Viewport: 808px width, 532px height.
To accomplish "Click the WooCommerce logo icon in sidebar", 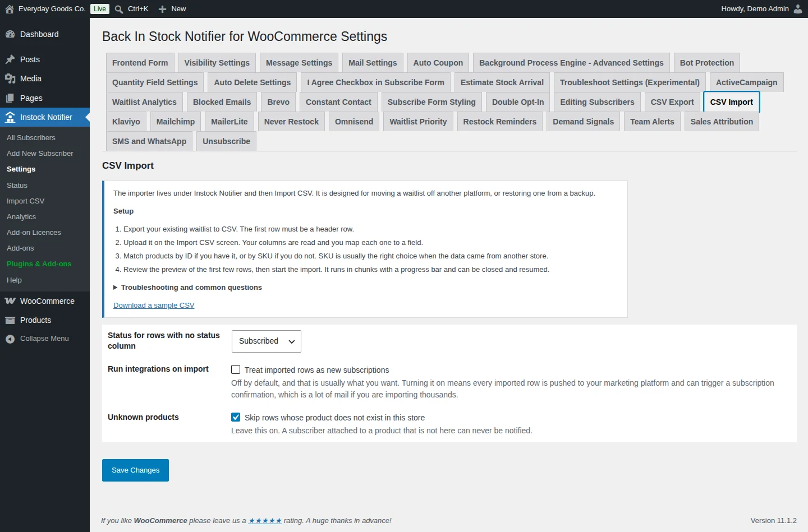I will tap(10, 301).
